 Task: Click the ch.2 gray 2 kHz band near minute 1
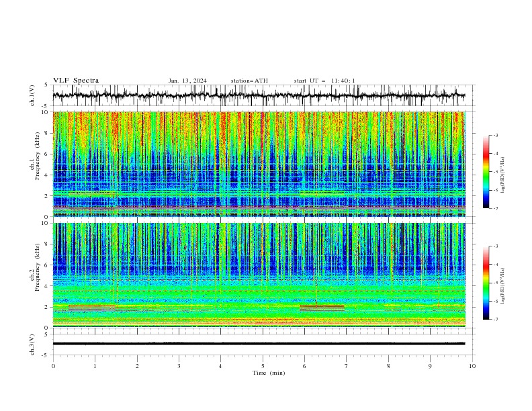[92, 308]
